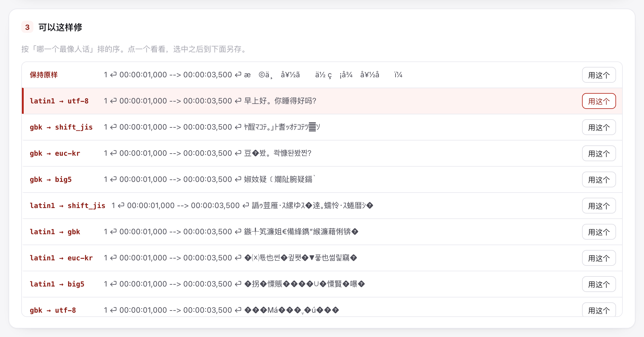The height and width of the screenshot is (337, 644).
Task: Click 用这个 for the latin1 → gbk row
Action: [599, 232]
